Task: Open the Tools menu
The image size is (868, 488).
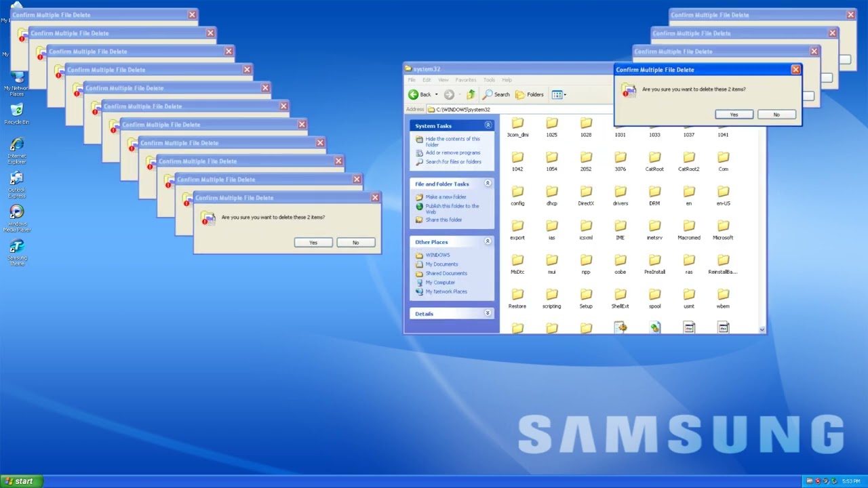Action: click(x=489, y=80)
